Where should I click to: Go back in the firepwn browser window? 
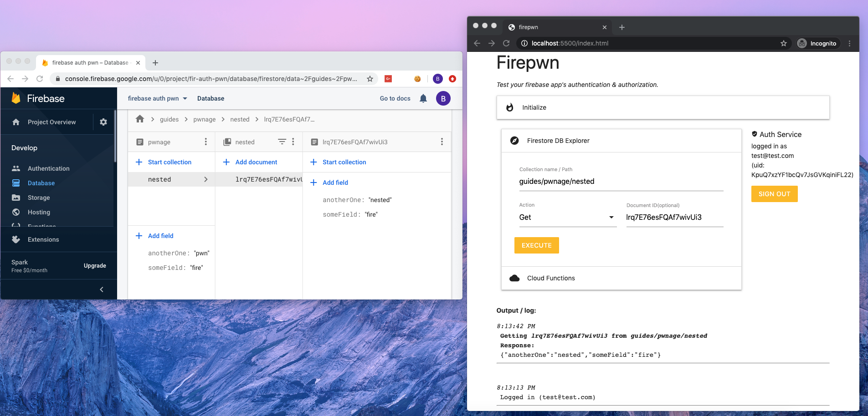477,43
